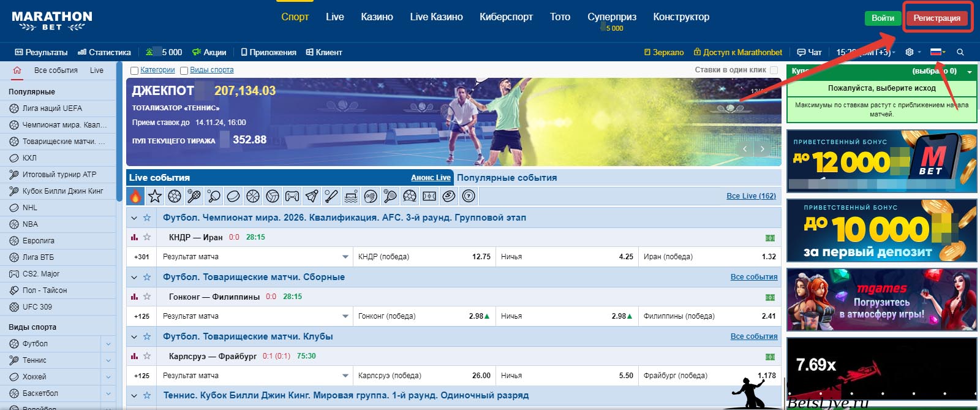
Task: Click the home icon in left sidebar
Action: tap(17, 70)
